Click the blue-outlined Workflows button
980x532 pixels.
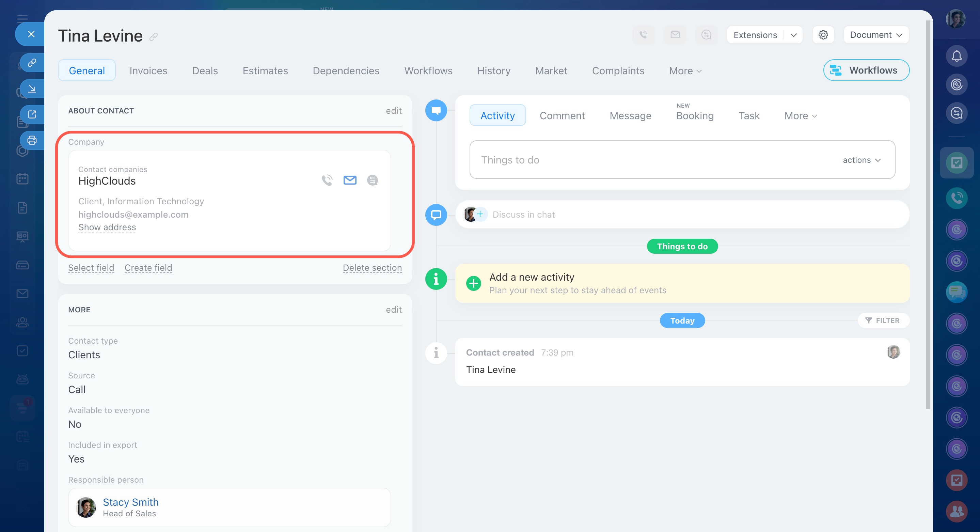pyautogui.click(x=866, y=71)
